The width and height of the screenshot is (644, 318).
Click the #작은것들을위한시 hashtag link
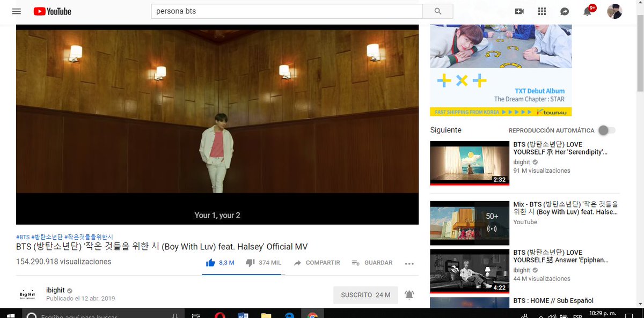click(89, 236)
